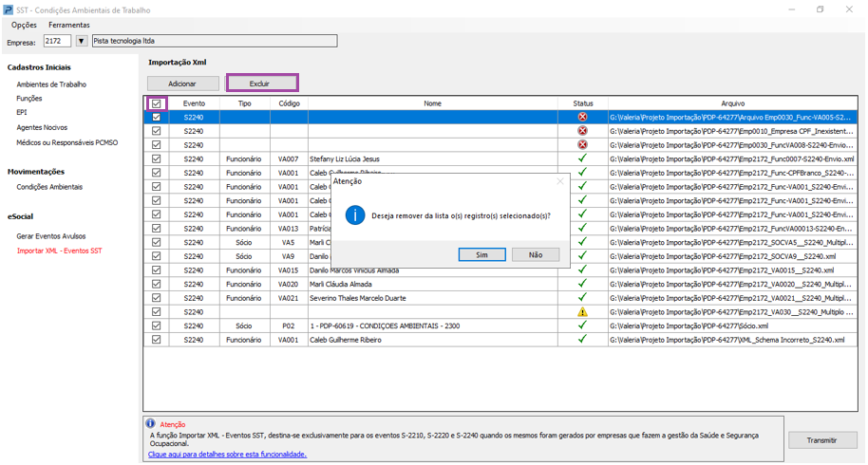Open the Empresa dropdown arrow
This screenshot has width=868, height=465.
pos(82,42)
